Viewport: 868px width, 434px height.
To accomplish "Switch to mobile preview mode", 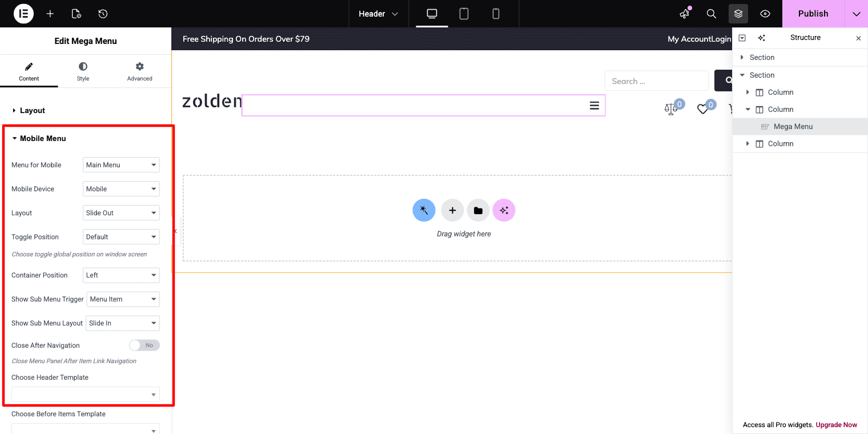I will click(496, 13).
